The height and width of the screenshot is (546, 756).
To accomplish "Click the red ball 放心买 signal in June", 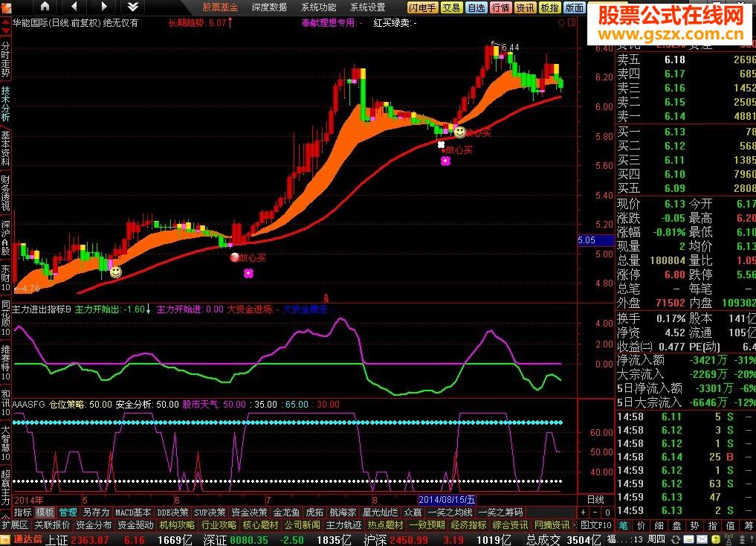I will (x=234, y=257).
